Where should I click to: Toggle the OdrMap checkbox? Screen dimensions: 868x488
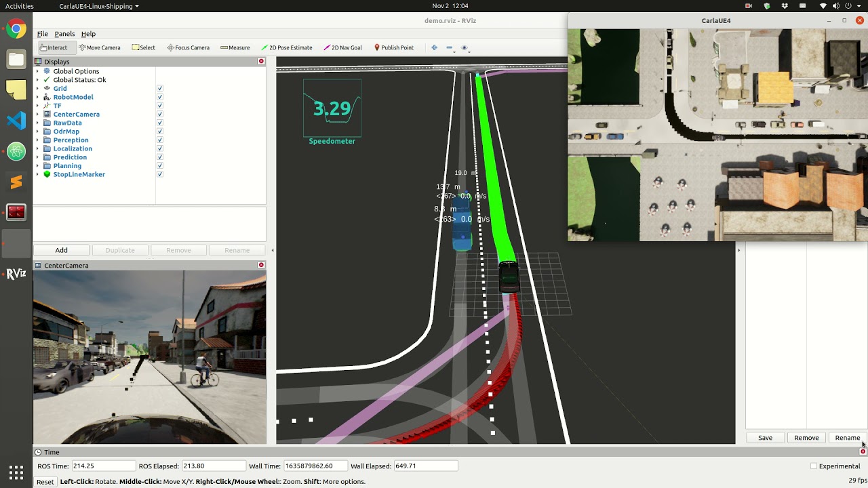coord(160,131)
